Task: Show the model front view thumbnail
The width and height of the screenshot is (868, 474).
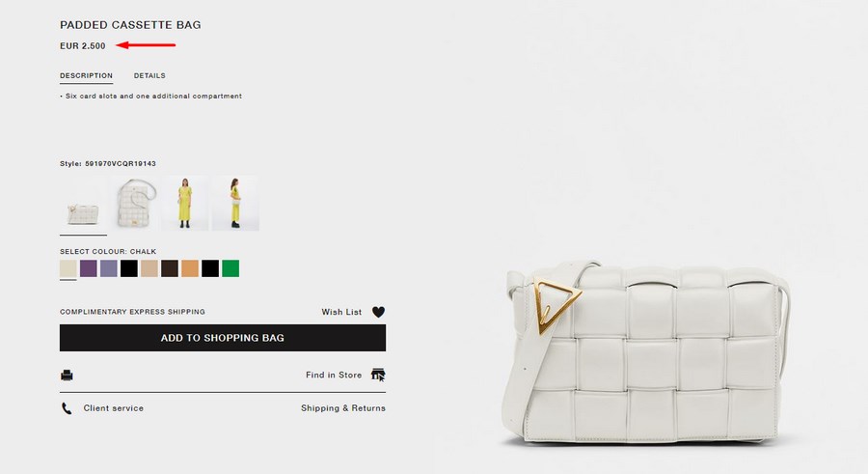Action: 185,203
